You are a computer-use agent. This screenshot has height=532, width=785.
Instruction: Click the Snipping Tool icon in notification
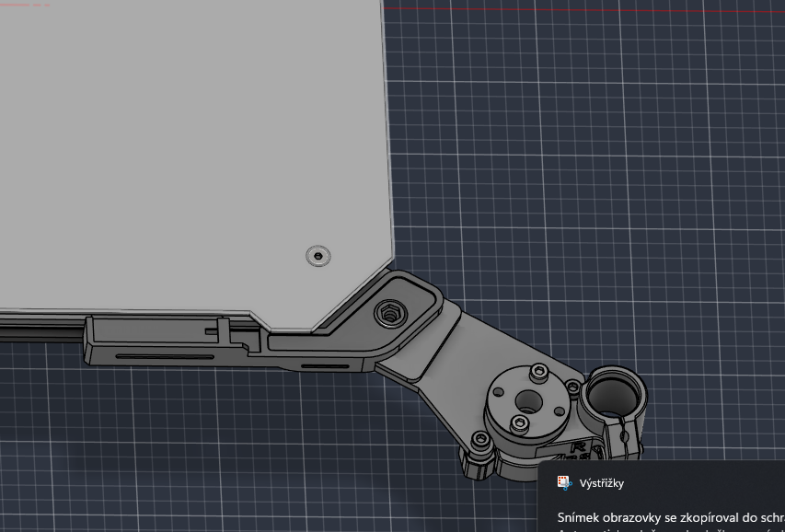[564, 483]
